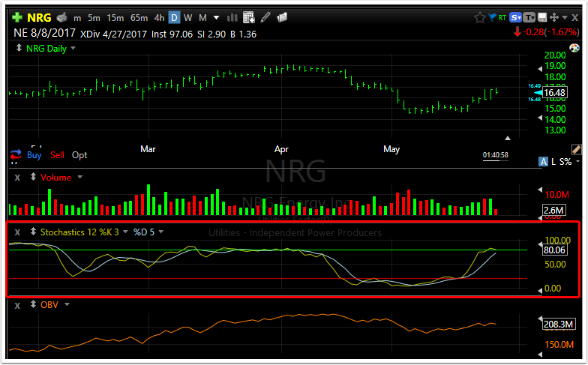Click the up-down arrow beside Stochastics
The image size is (588, 365).
pos(33,232)
